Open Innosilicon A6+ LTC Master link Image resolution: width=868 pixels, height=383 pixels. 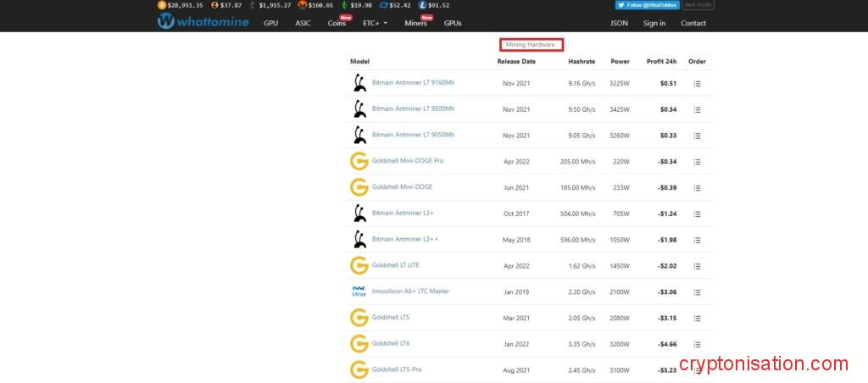click(x=410, y=291)
